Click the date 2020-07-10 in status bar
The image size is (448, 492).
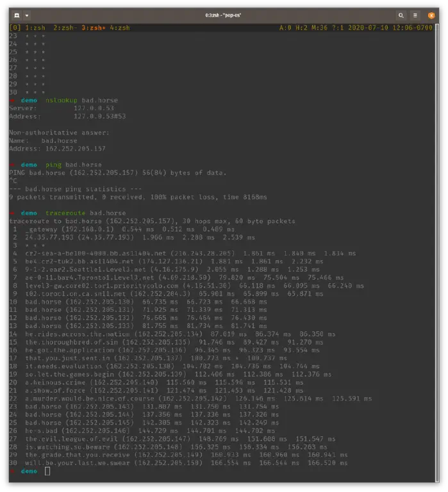coord(368,28)
